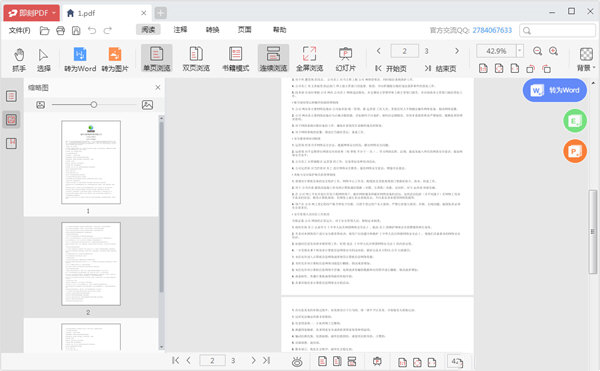Open the background (背景) dropdown
600x371 pixels.
[x=586, y=60]
